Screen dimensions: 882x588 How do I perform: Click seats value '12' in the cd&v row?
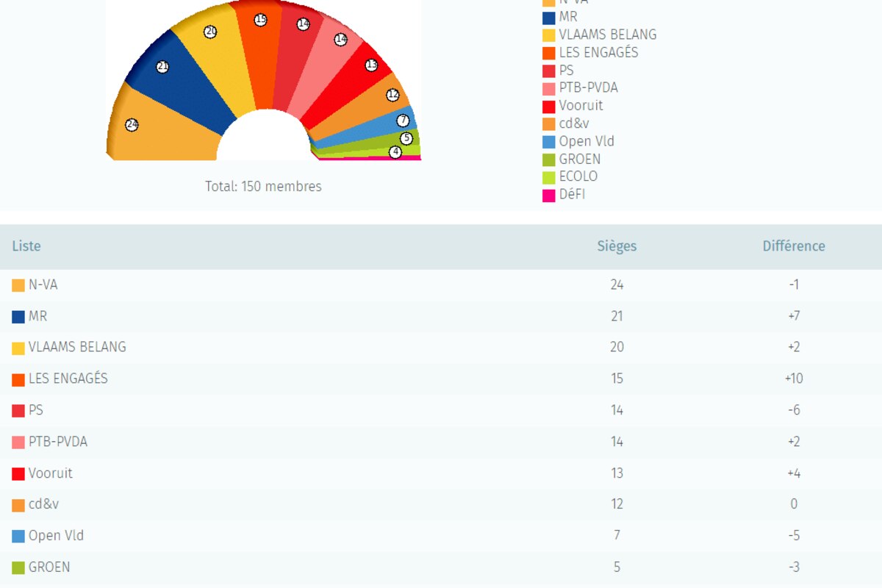click(x=617, y=504)
